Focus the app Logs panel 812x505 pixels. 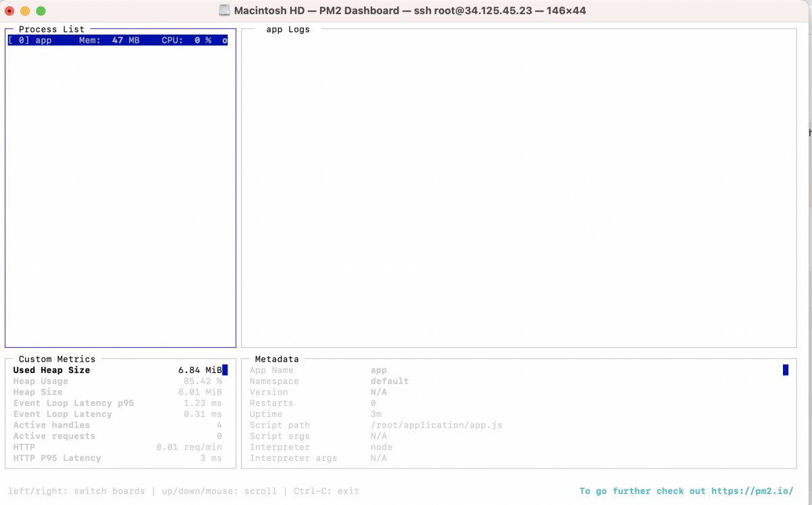click(x=519, y=188)
